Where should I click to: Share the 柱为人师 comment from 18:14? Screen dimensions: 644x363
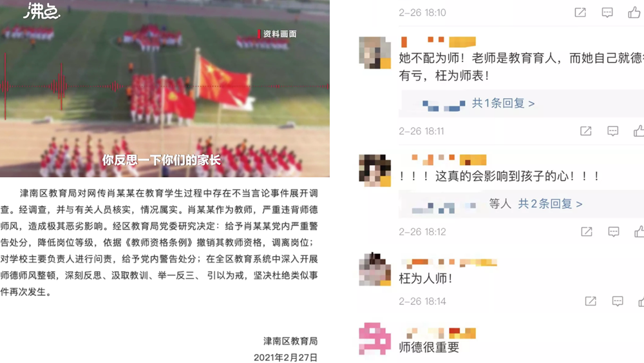591,301
